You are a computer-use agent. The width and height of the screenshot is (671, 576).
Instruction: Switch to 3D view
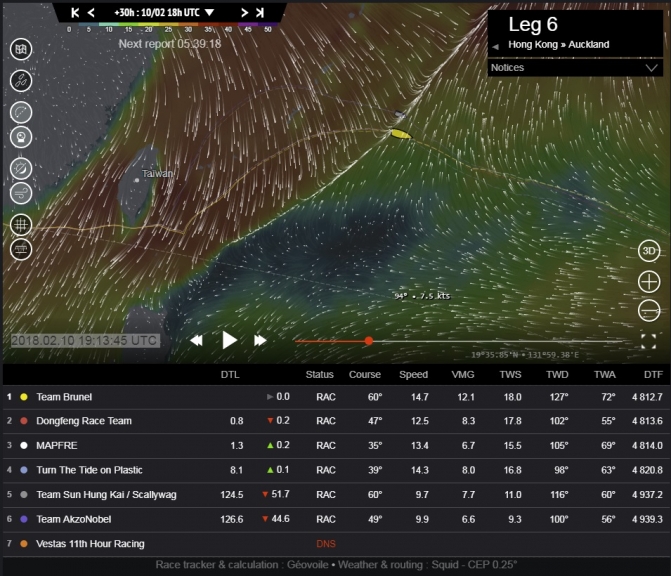[649, 251]
